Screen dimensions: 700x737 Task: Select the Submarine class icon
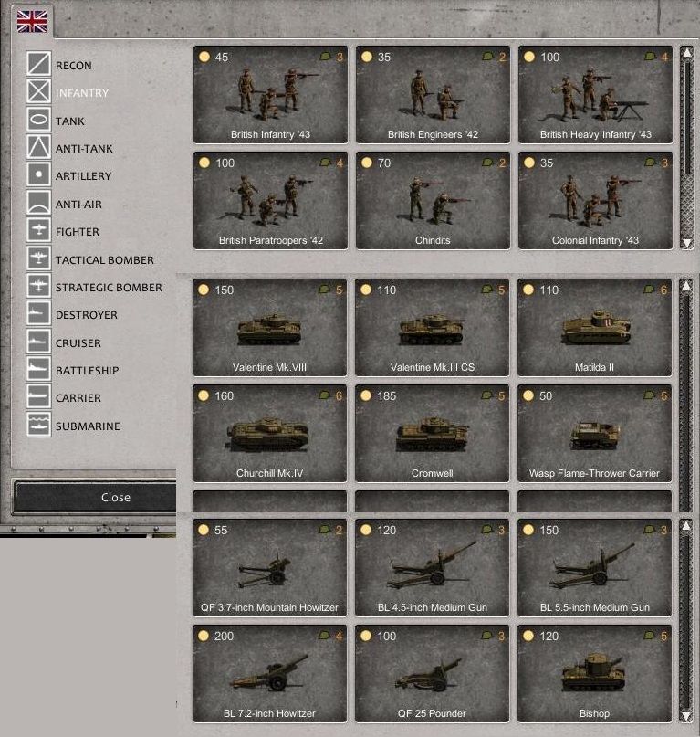38,424
